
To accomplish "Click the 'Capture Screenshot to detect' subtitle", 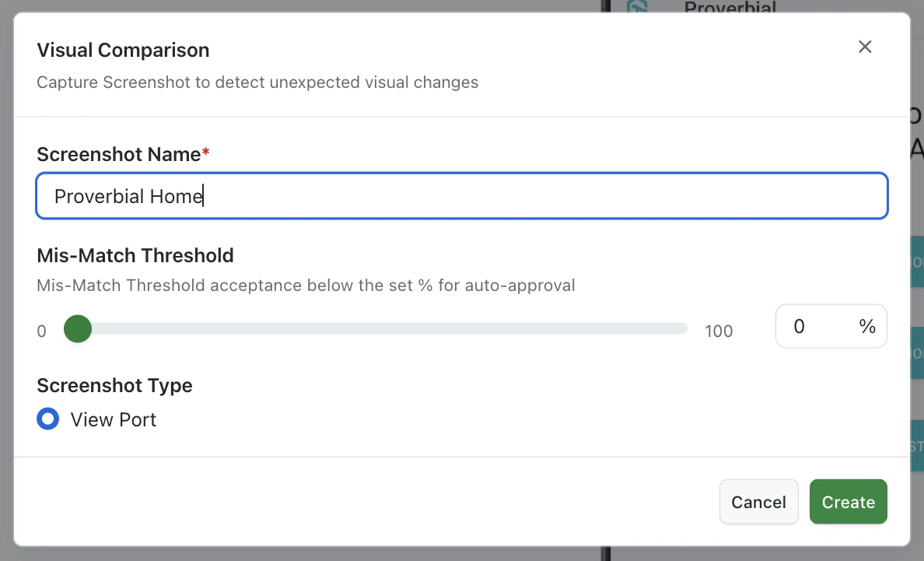I will click(x=257, y=82).
